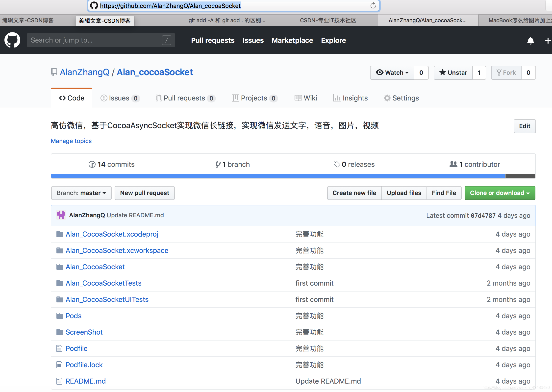Click the GitHub Octocat logo in header
The height and width of the screenshot is (392, 552).
point(12,40)
